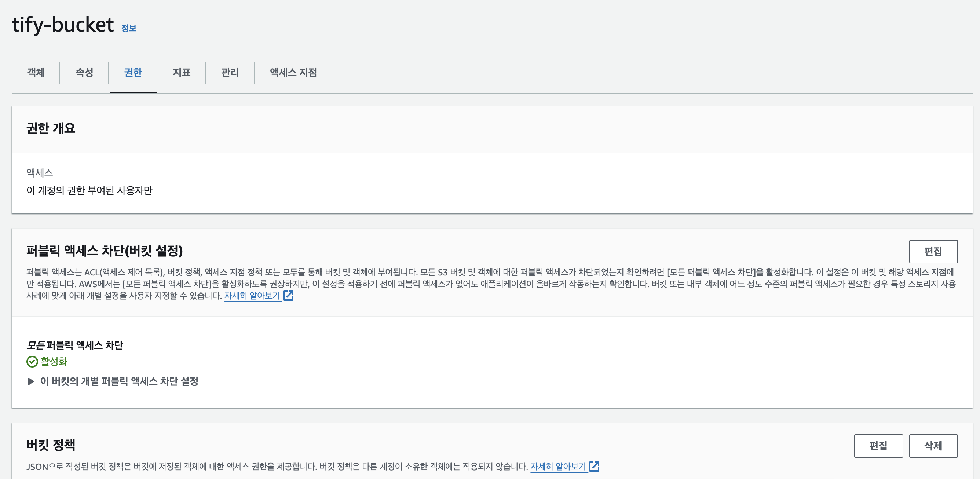This screenshot has width=980, height=479.
Task: Click 편집 button for bucket policy
Action: click(x=878, y=446)
